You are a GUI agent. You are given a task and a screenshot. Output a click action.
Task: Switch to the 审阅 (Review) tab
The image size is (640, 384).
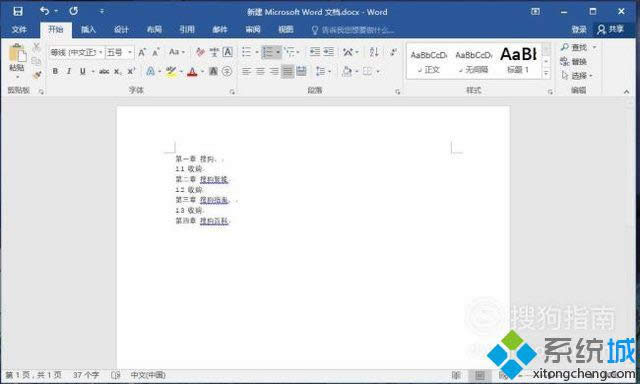click(x=253, y=29)
